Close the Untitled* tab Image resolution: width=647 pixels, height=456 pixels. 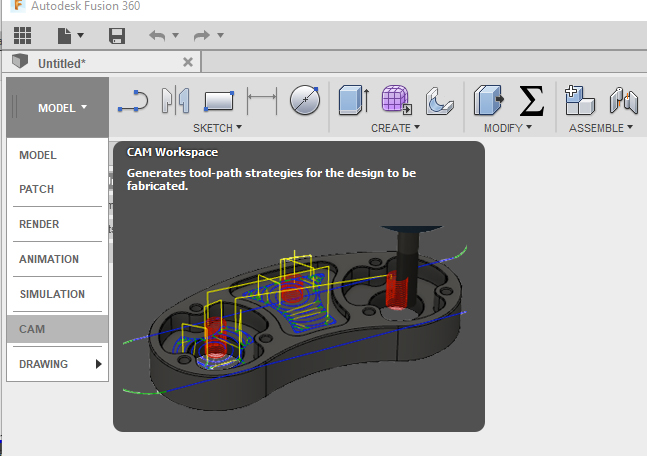[x=188, y=62]
